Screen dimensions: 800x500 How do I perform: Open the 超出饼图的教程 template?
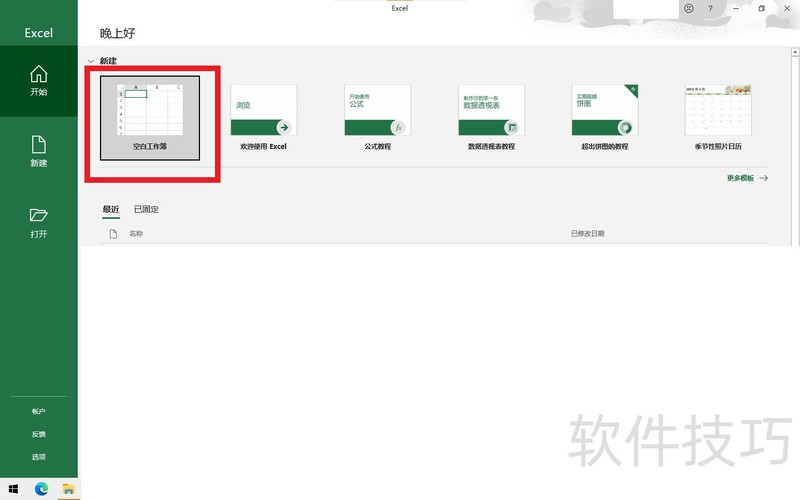pyautogui.click(x=605, y=118)
